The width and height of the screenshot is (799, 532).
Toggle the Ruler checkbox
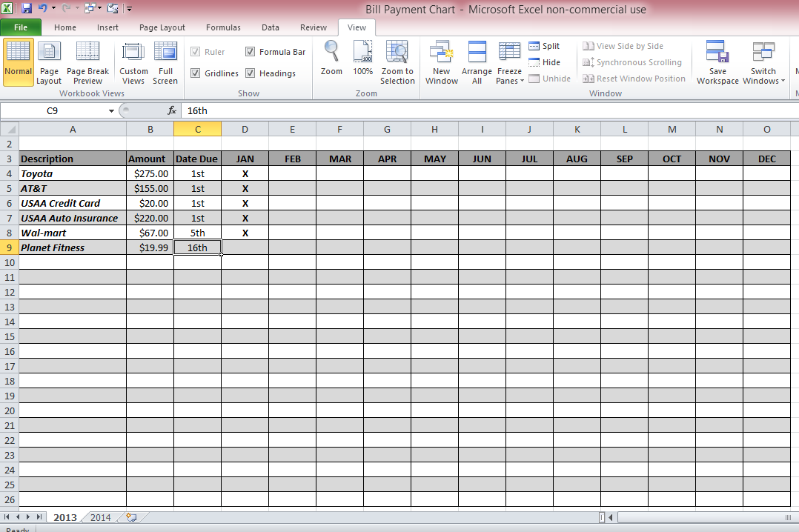(x=195, y=51)
